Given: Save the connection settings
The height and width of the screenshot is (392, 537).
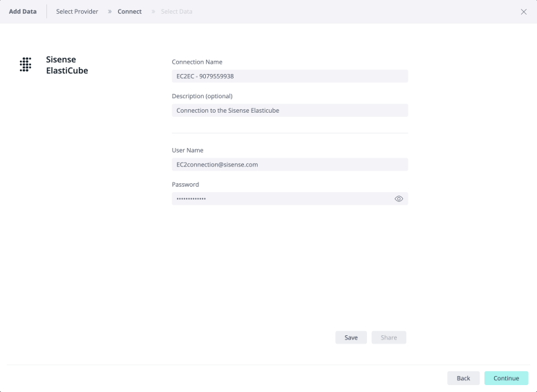Looking at the screenshot, I should [351, 337].
